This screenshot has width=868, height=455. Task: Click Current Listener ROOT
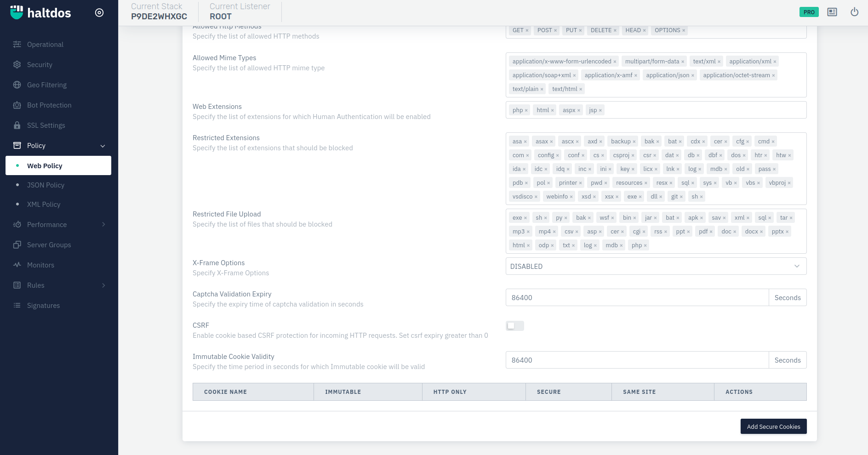pyautogui.click(x=240, y=11)
